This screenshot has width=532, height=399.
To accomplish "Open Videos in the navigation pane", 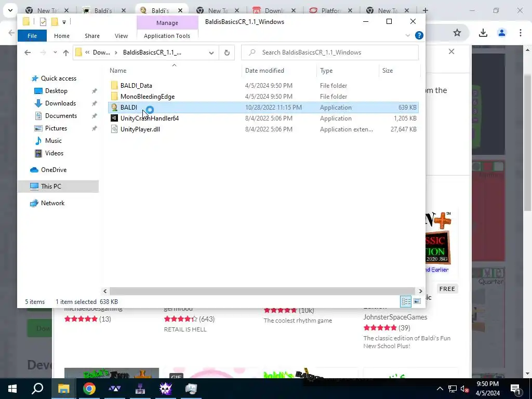I will pyautogui.click(x=54, y=153).
